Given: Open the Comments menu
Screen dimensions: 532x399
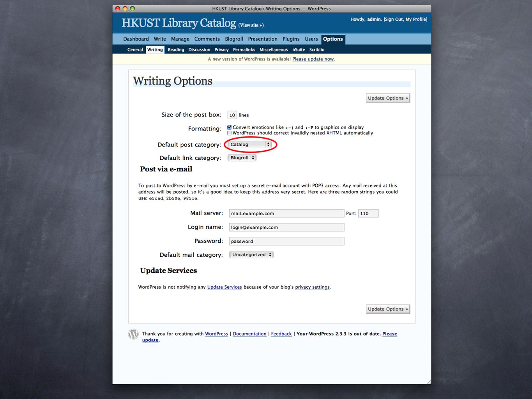Looking at the screenshot, I should click(x=207, y=39).
